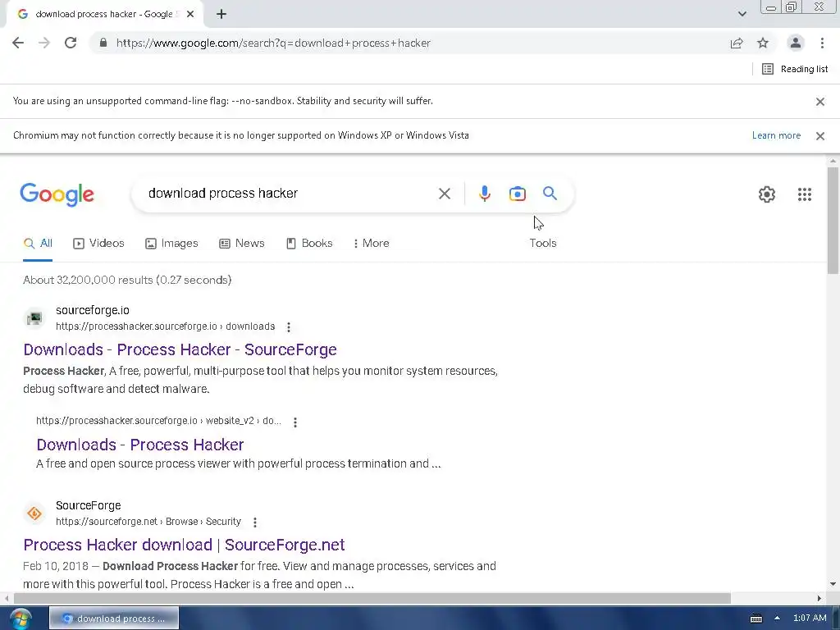This screenshot has width=840, height=630.
Task: Click the vertical page scrollbar thumb
Action: (833, 220)
